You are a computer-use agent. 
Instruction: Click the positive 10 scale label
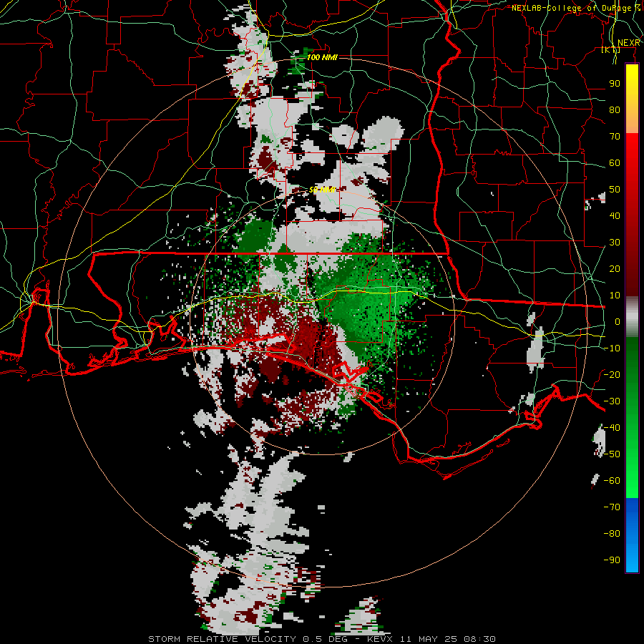[x=615, y=296]
